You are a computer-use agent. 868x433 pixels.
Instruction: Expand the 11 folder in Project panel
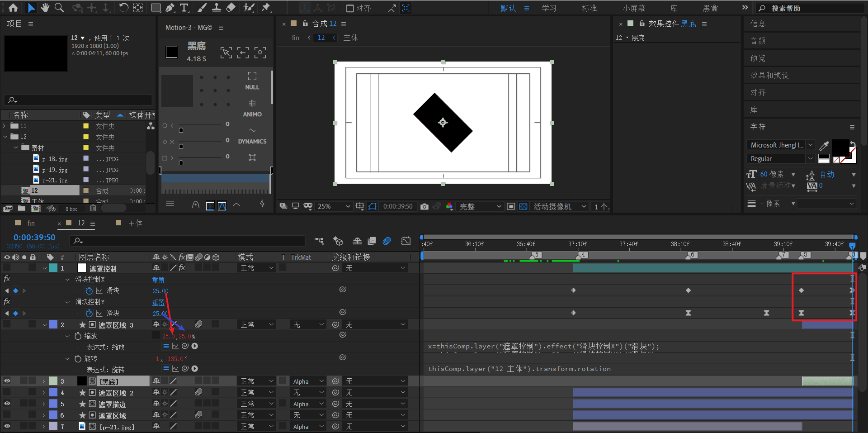pyautogui.click(x=5, y=126)
